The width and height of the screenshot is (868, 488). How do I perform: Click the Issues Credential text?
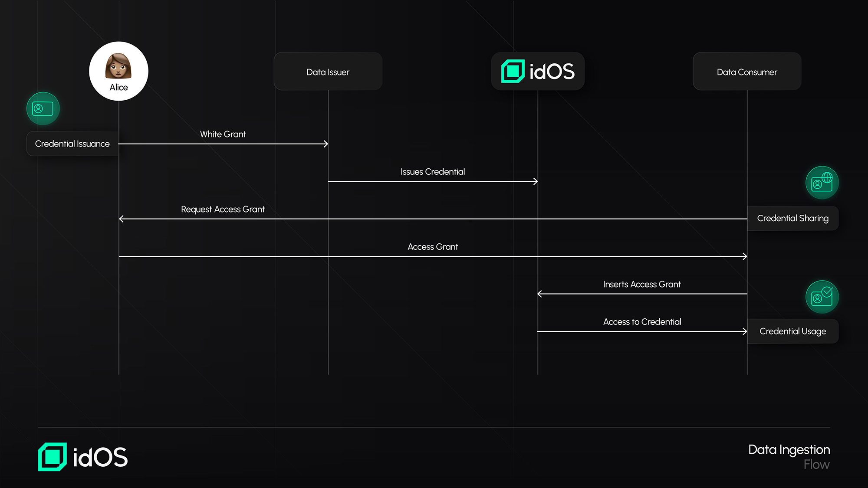pos(432,172)
